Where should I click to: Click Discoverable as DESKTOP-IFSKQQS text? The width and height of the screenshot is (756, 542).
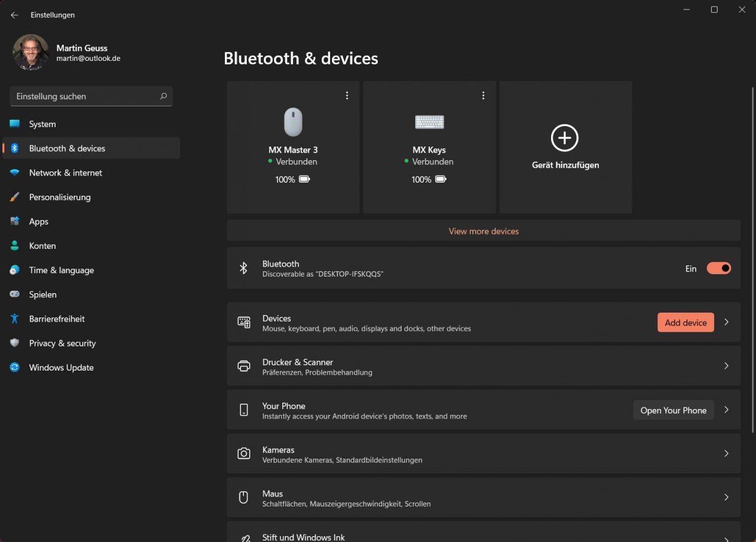pyautogui.click(x=322, y=274)
